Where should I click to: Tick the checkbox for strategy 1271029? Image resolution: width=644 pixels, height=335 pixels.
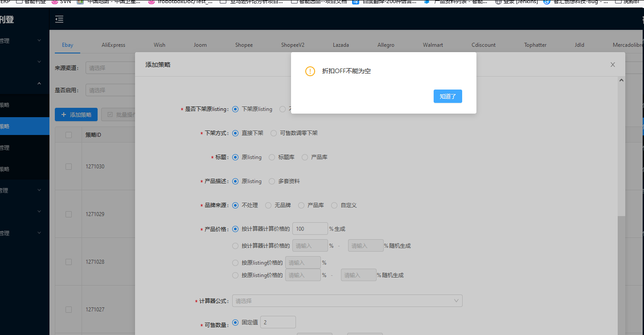click(69, 214)
